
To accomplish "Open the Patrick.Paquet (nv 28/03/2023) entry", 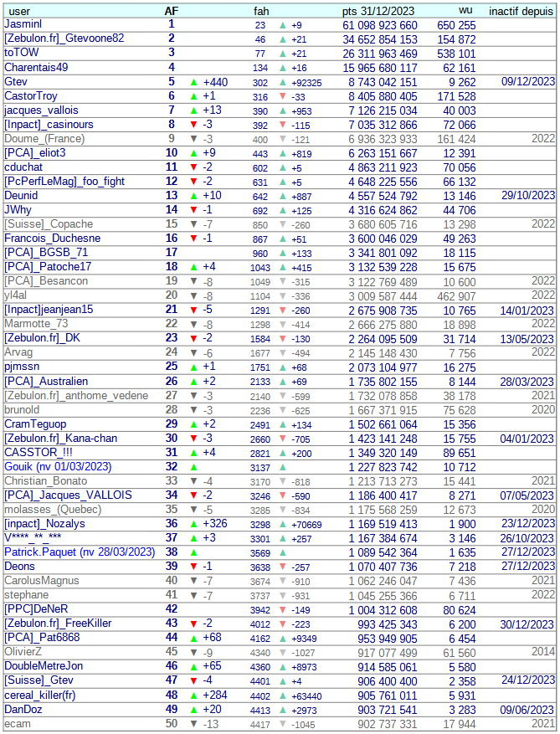I will (x=80, y=552).
